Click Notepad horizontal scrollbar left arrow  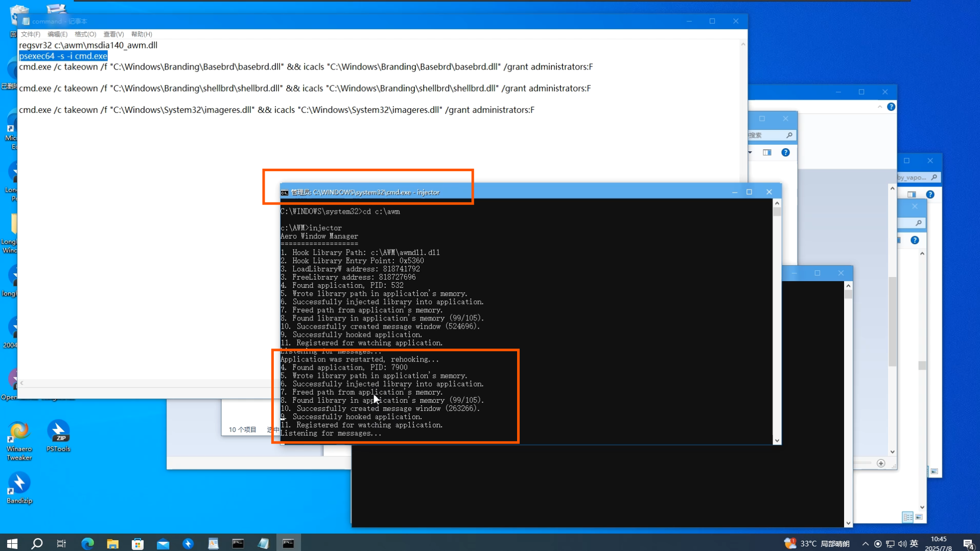click(x=21, y=383)
